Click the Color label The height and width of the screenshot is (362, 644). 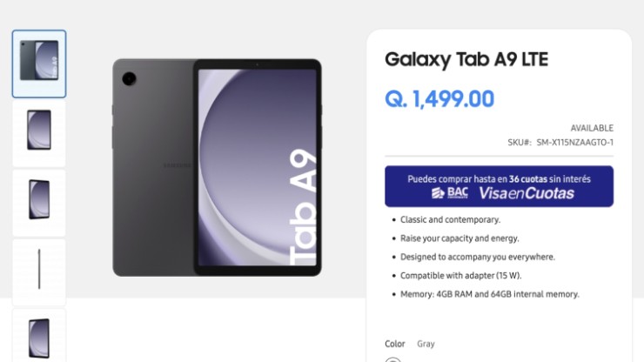[395, 344]
